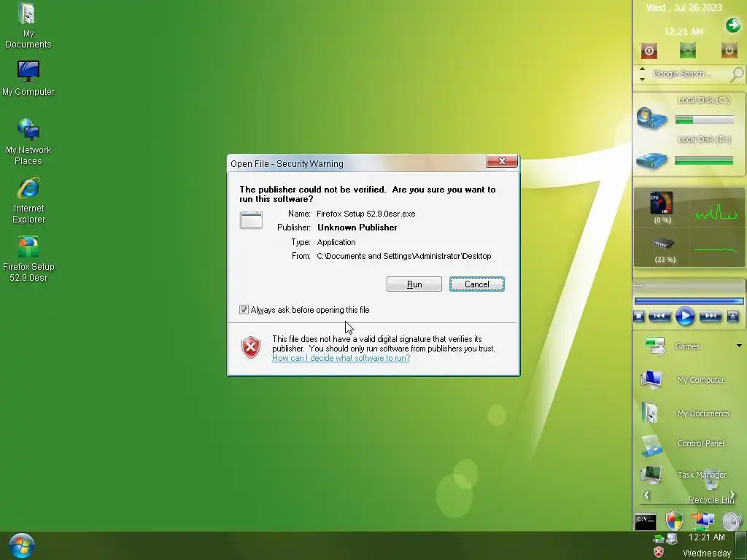Viewport: 747px width, 560px height.
Task: Click the file name 'Firefox Setup 52.9.0esr.exe'
Action: 366,214
